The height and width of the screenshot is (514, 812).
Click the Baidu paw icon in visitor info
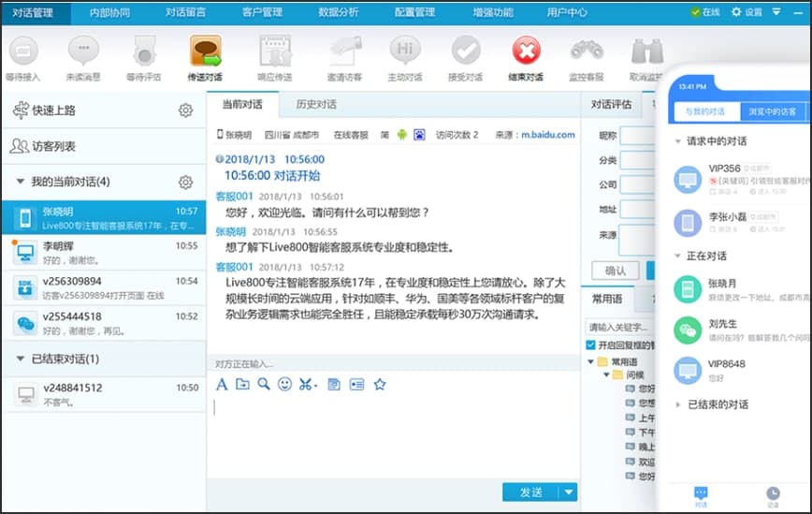tap(419, 135)
